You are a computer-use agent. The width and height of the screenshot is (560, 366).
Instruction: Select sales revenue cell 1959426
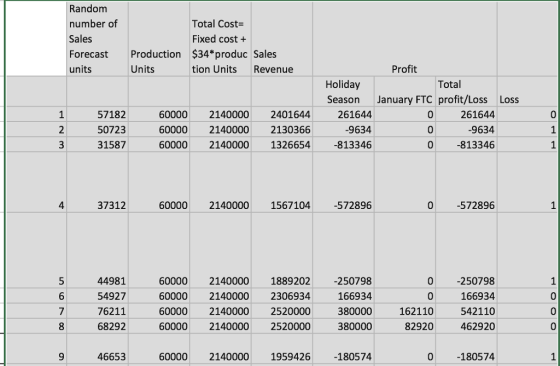282,349
